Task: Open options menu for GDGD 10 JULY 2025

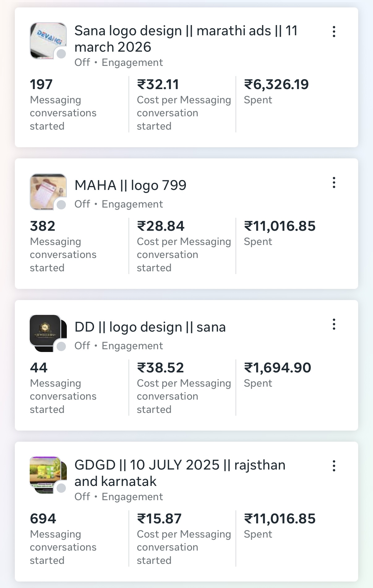Action: [x=334, y=466]
